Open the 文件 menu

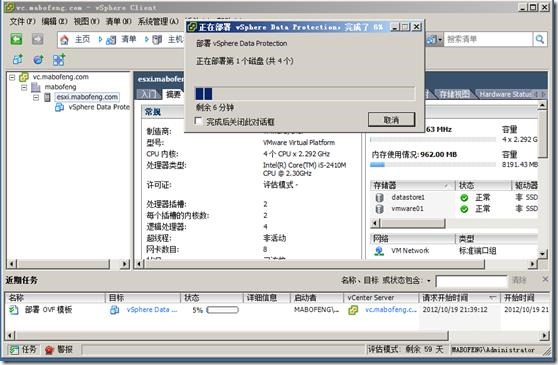tap(22, 21)
